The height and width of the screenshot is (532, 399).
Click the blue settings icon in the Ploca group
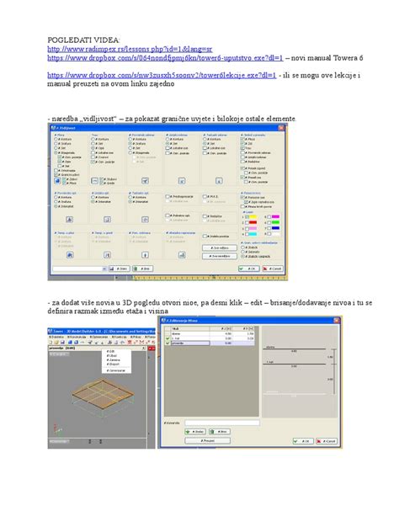[x=57, y=181]
